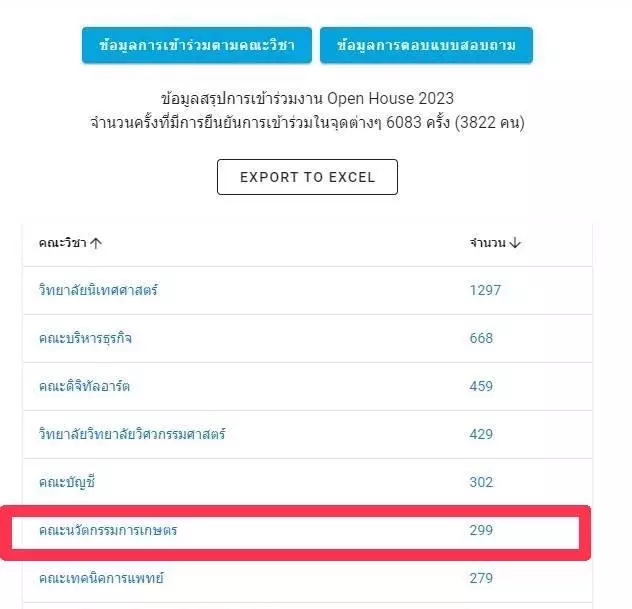Open the ข้อมูลการเข้าร่วมตามคณะวิชา tab
Viewport: 632px width, 609px height.
pyautogui.click(x=197, y=45)
